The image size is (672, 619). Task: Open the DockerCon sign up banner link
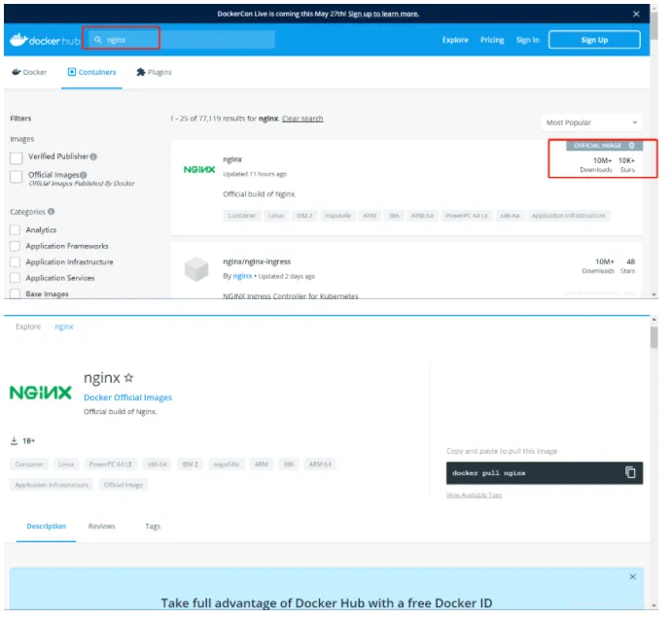tap(383, 14)
